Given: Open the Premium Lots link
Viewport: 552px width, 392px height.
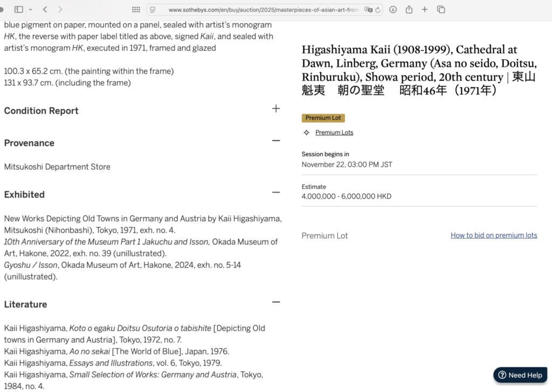Looking at the screenshot, I should coord(334,133).
